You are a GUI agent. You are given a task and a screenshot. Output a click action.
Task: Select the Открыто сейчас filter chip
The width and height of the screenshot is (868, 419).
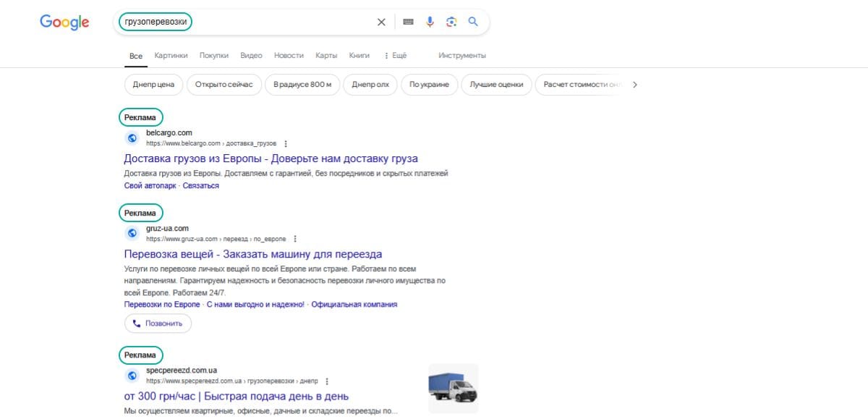224,85
